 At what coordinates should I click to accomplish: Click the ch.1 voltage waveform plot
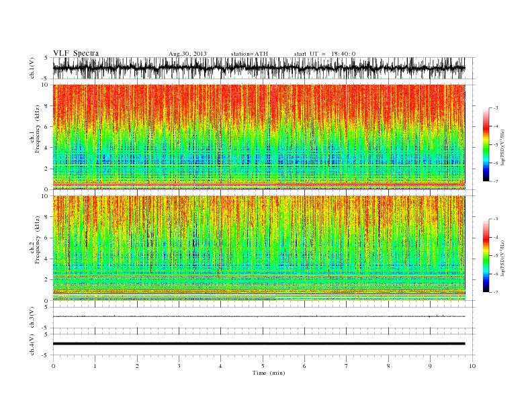click(x=259, y=68)
